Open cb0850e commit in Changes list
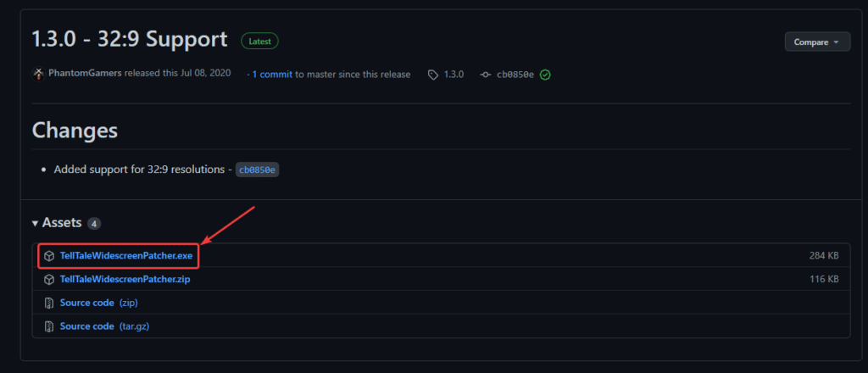Screen dimensions: 868x373 click(x=258, y=170)
